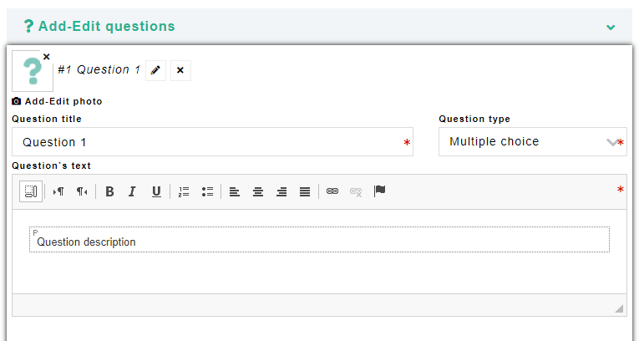Screen dimensions: 644x341
Task: Click the unlink icon
Action: pyautogui.click(x=356, y=191)
